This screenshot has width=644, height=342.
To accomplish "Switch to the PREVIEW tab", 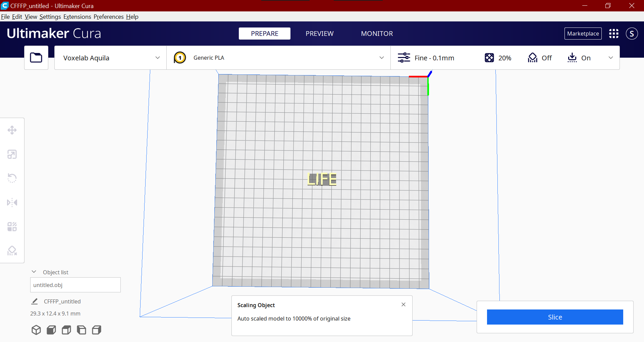I will pos(319,34).
